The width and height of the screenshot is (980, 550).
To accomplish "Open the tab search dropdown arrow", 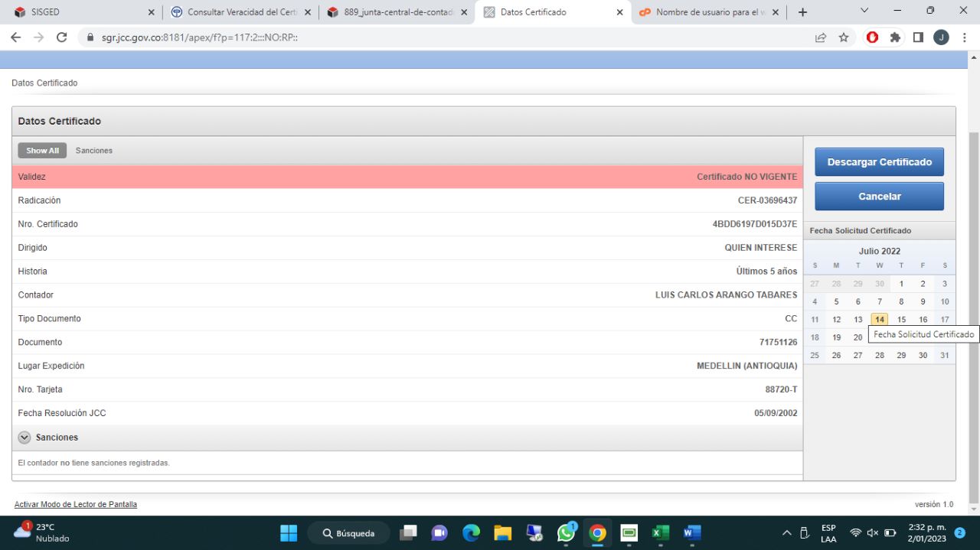I will click(x=864, y=11).
